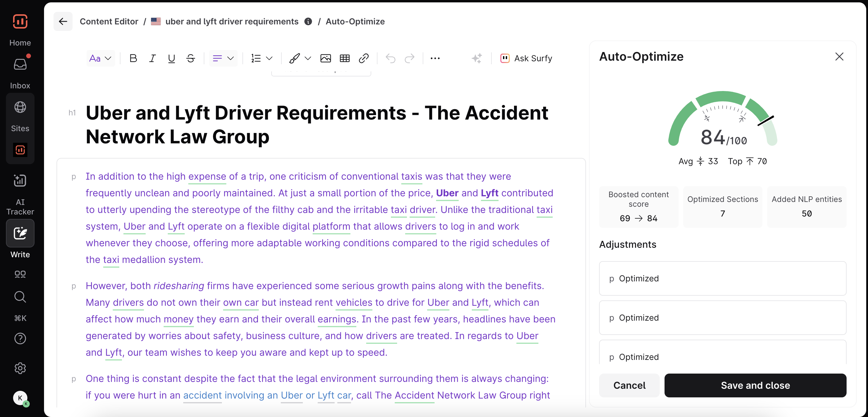The image size is (868, 417).
Task: Click the linked text accident involving an Uber or Lyft car
Action: click(x=267, y=395)
